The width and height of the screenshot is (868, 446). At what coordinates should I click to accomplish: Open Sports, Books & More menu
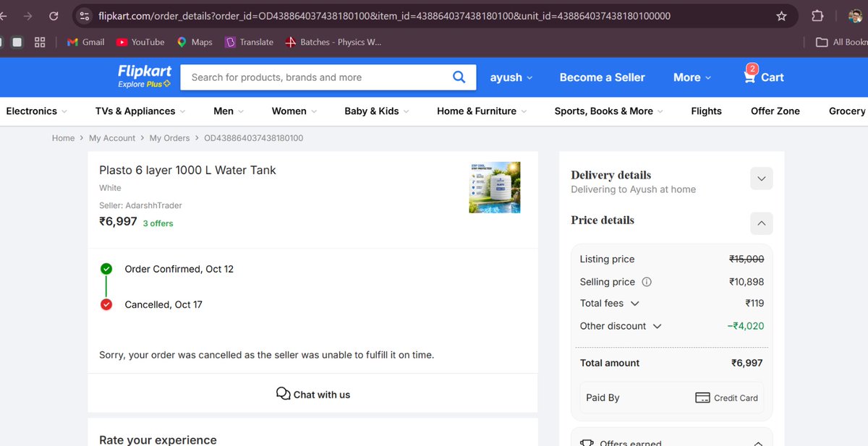(x=609, y=111)
